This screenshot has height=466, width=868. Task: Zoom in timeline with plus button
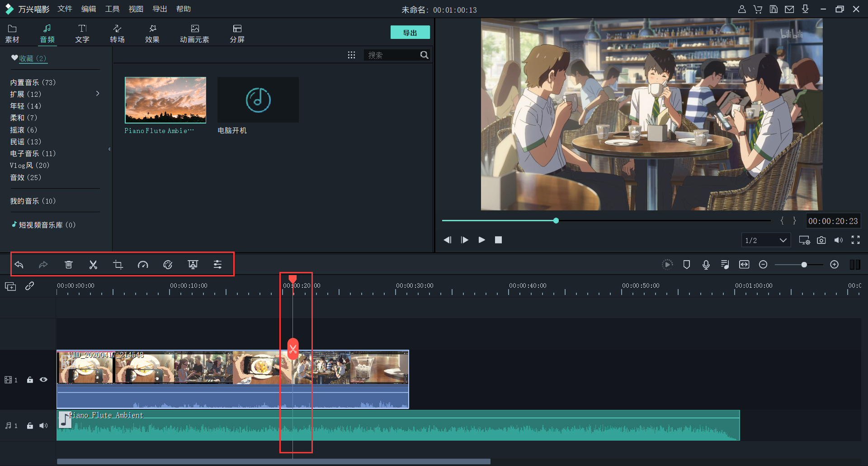pos(835,265)
